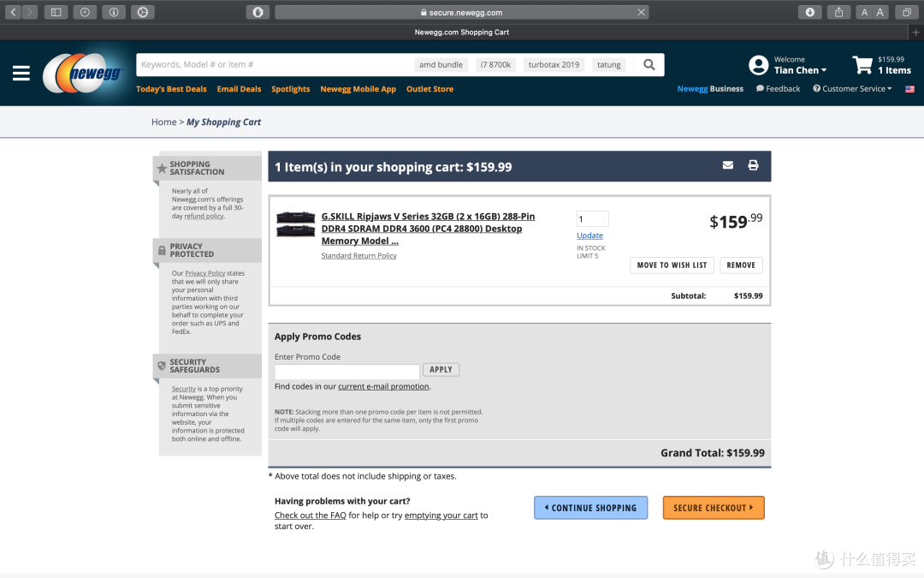This screenshot has height=578, width=924.
Task: Open Newegg Mobile App menu item
Action: tap(358, 89)
